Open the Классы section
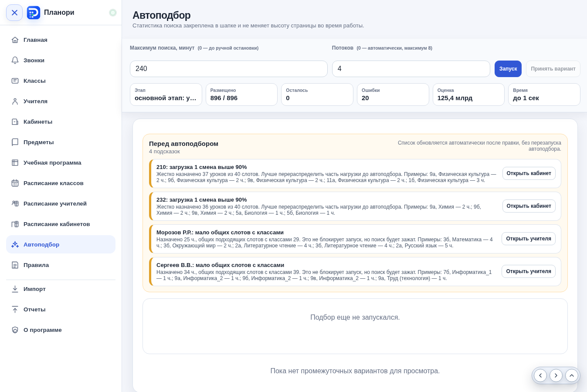This screenshot has width=587, height=392. coord(61,81)
